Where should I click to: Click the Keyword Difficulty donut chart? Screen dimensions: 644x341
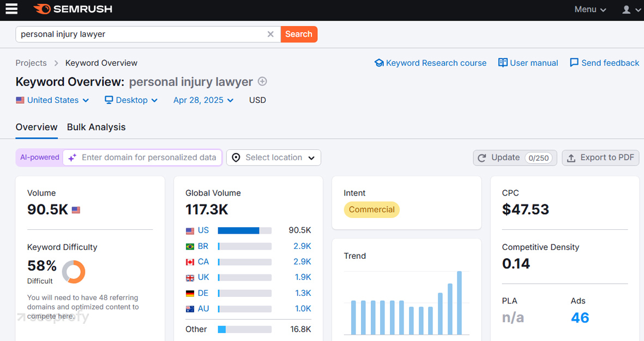(74, 272)
